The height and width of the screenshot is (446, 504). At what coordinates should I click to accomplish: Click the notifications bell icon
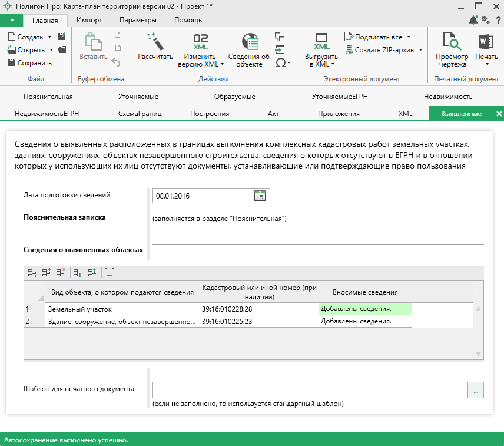(x=473, y=21)
